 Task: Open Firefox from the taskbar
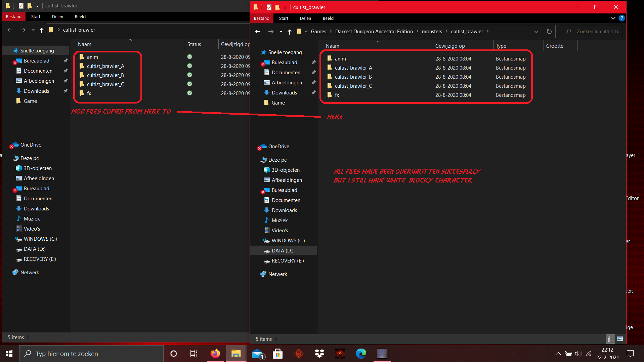(215, 354)
